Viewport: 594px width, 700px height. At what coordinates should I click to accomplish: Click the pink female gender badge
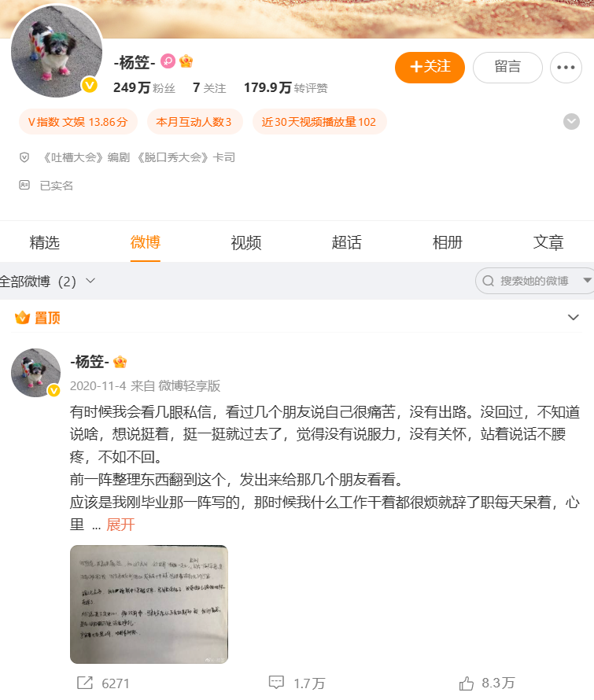(x=168, y=61)
